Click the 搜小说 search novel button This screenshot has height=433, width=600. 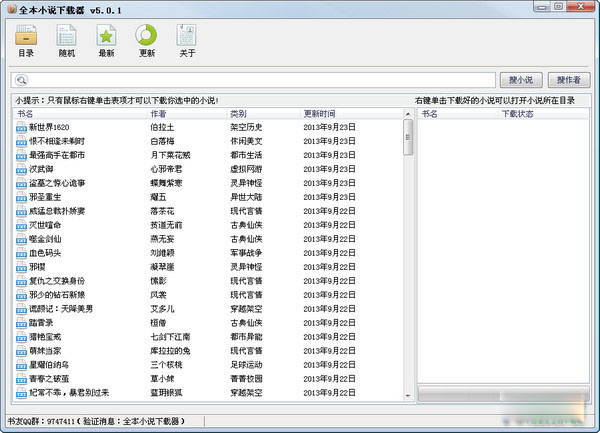point(521,80)
